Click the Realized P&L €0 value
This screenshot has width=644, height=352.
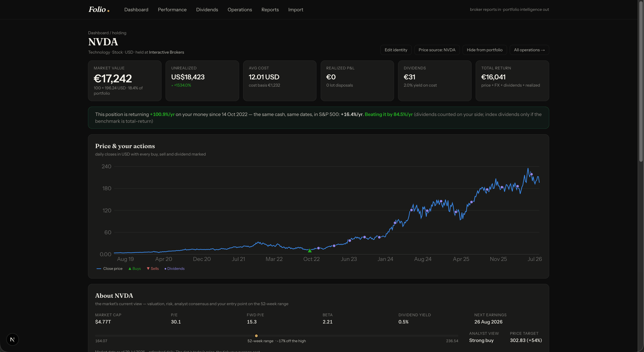331,77
